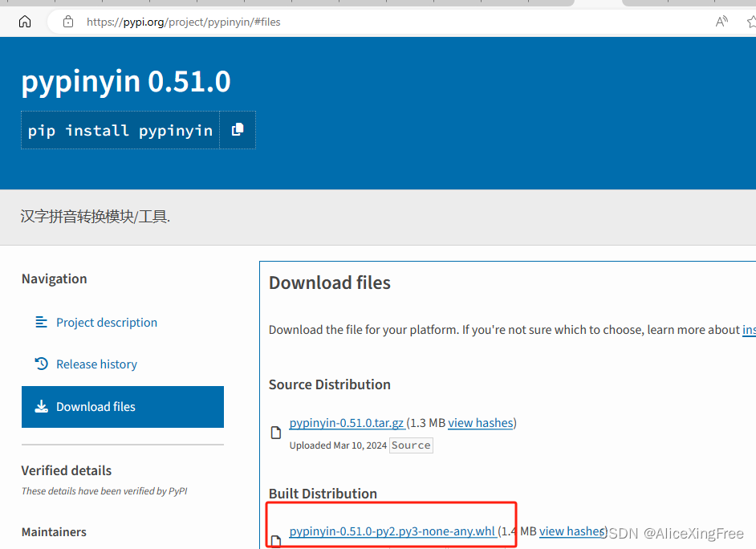
Task: Click the file icon beside tar.gz
Action: [x=276, y=433]
